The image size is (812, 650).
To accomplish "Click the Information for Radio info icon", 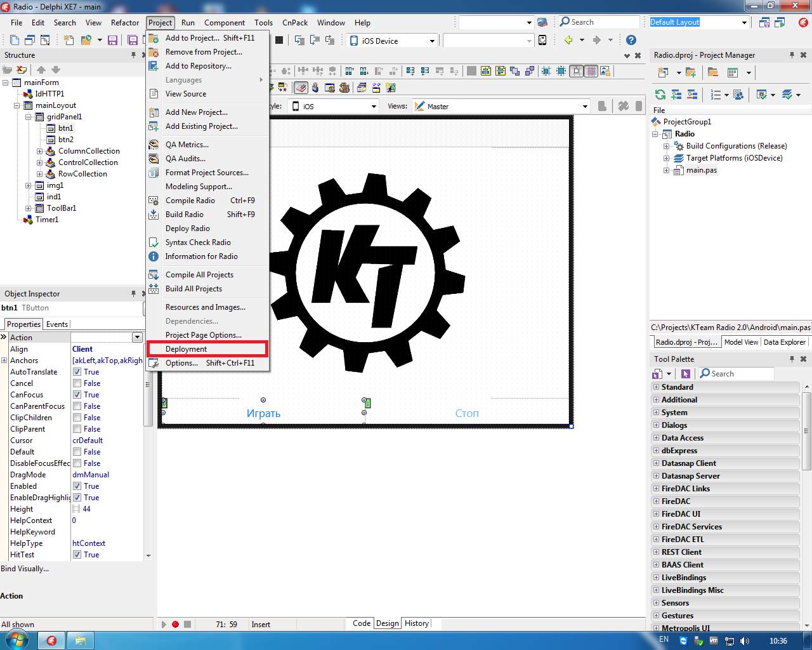I will pos(154,256).
